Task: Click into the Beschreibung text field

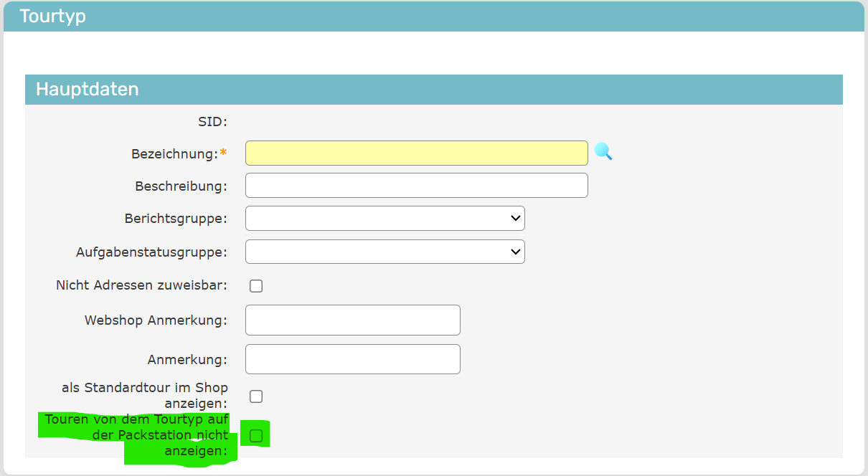Action: 416,186
